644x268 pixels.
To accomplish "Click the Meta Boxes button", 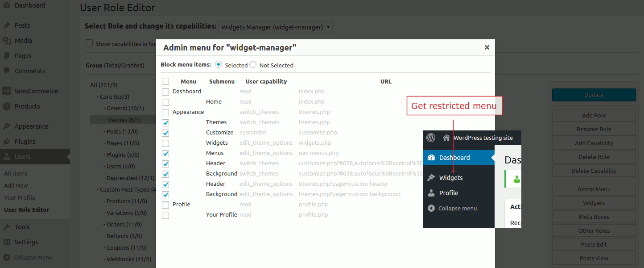I will (x=594, y=217).
